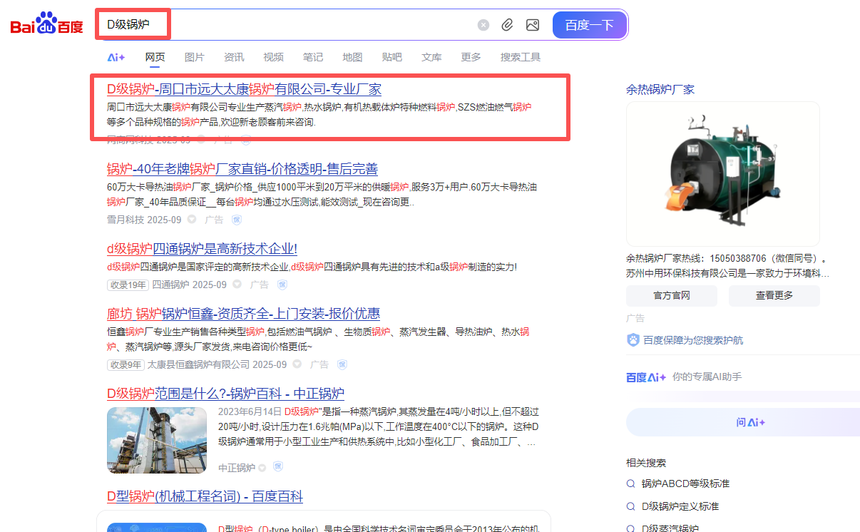The image size is (860, 532).
Task: Click the 问Ai+ button
Action: tap(750, 422)
